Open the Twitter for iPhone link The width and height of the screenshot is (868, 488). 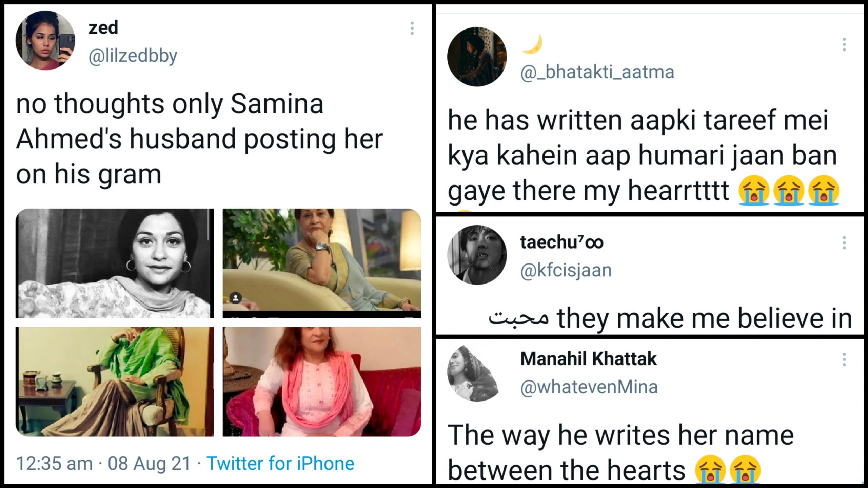280,463
